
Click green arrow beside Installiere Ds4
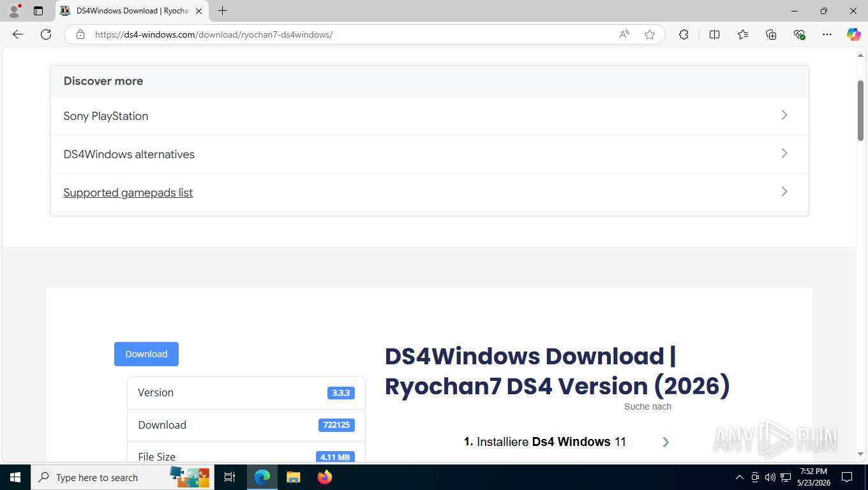coord(666,442)
